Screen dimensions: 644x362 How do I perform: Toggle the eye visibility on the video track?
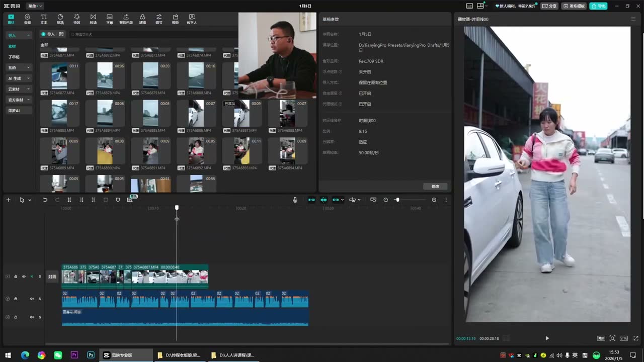pyautogui.click(x=24, y=277)
